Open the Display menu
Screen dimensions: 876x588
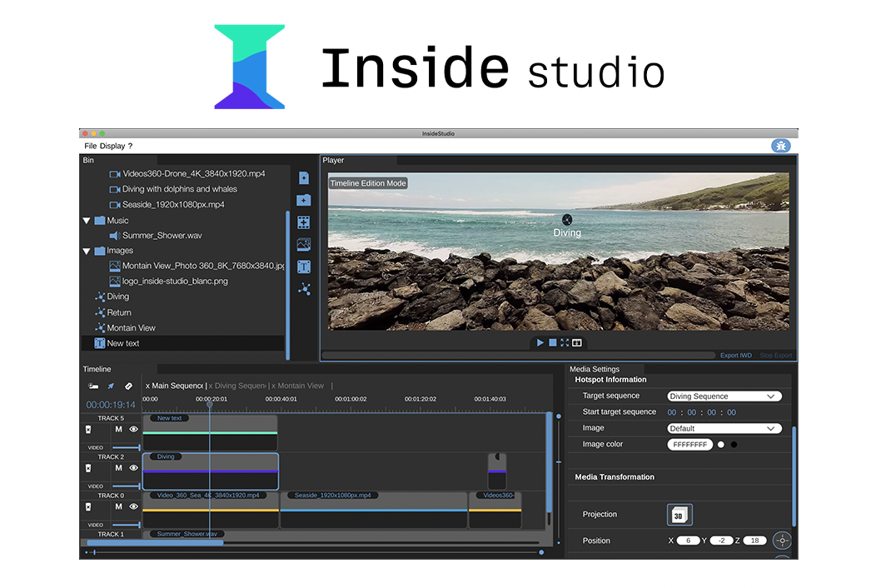click(x=112, y=146)
